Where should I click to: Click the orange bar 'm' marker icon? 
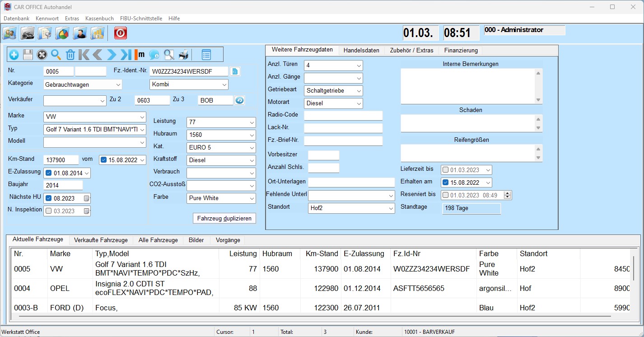point(140,55)
